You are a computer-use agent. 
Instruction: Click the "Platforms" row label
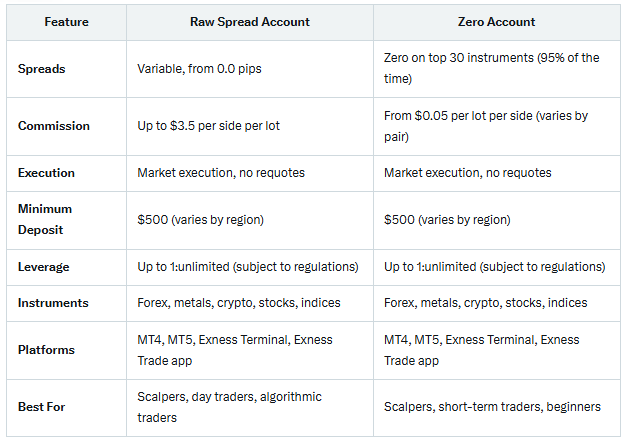click(x=46, y=350)
